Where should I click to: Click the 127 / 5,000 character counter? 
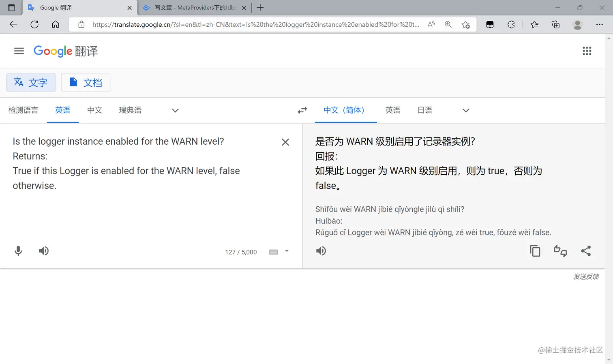(x=241, y=252)
